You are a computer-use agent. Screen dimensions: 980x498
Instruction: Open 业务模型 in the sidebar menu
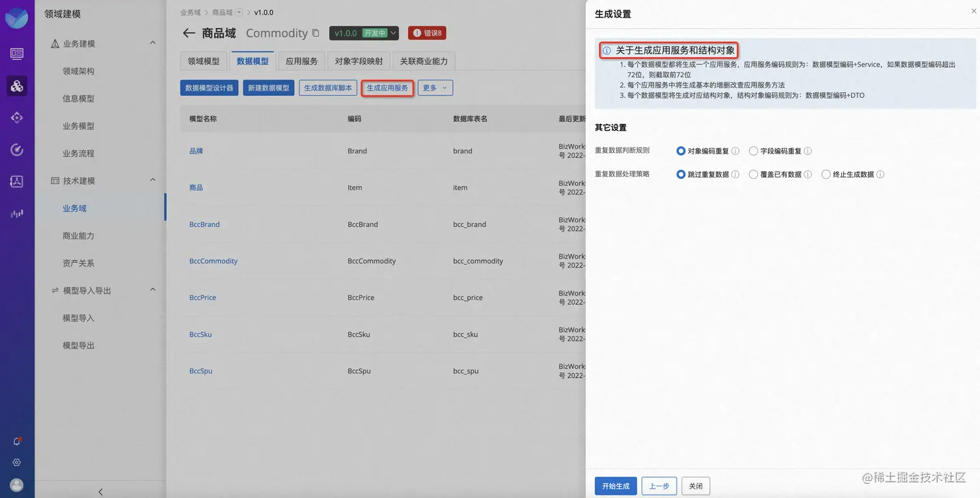click(78, 126)
